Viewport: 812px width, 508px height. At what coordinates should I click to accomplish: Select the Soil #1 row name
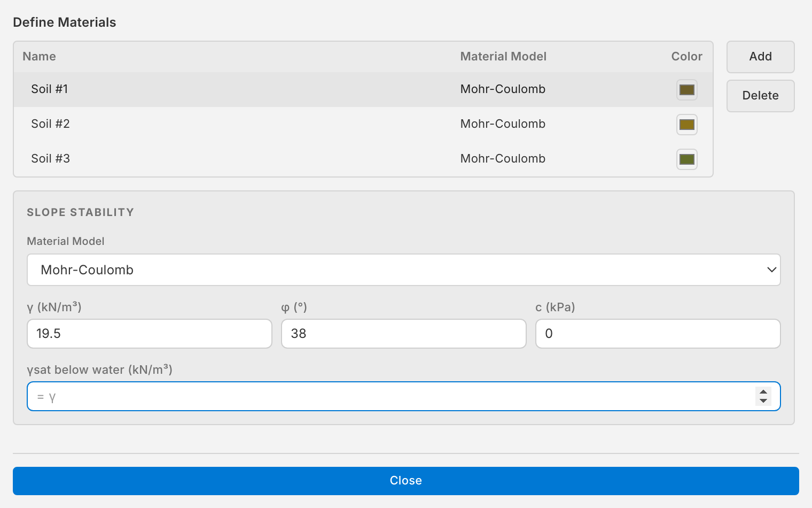(50, 89)
